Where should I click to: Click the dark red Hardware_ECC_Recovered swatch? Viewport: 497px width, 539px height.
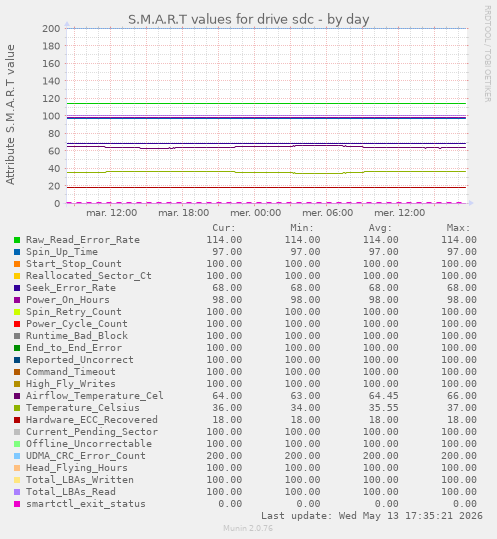click(x=17, y=420)
